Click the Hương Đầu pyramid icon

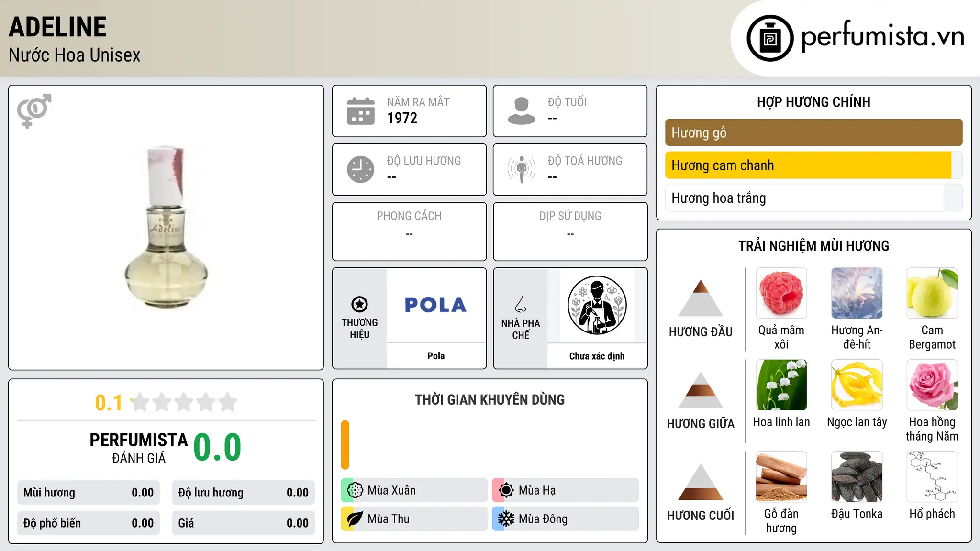tap(701, 298)
